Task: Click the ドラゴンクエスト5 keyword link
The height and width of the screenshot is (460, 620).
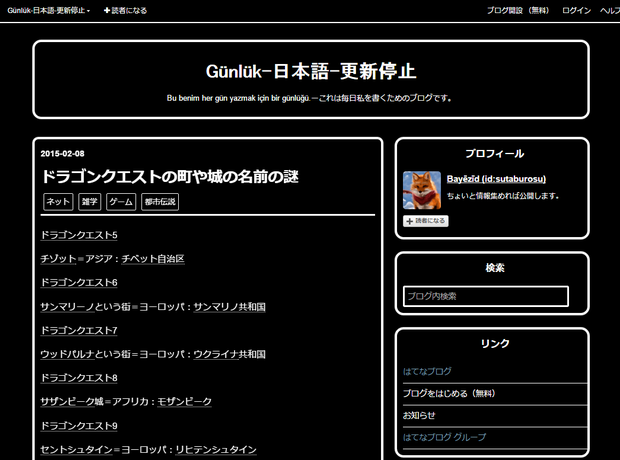Action: [79, 235]
